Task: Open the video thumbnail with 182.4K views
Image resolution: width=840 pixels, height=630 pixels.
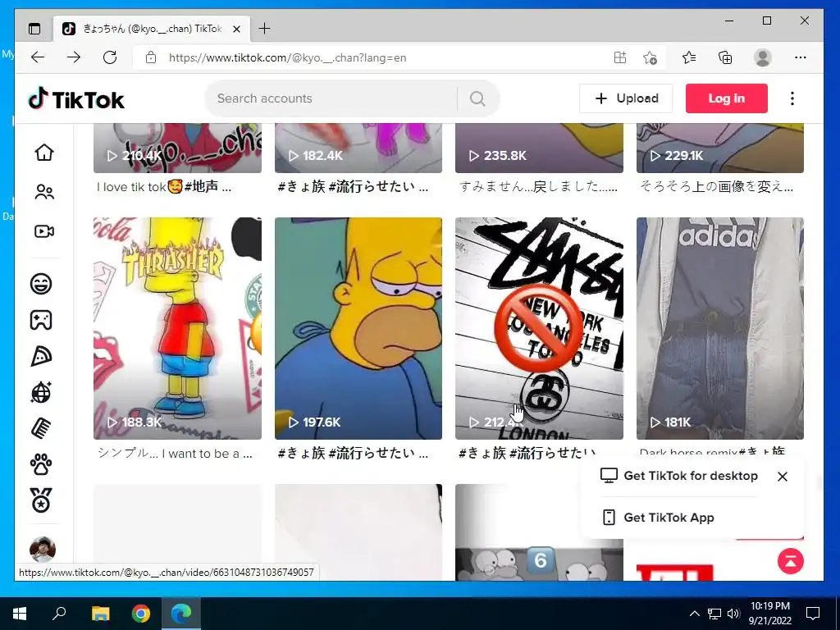Action: click(x=358, y=148)
